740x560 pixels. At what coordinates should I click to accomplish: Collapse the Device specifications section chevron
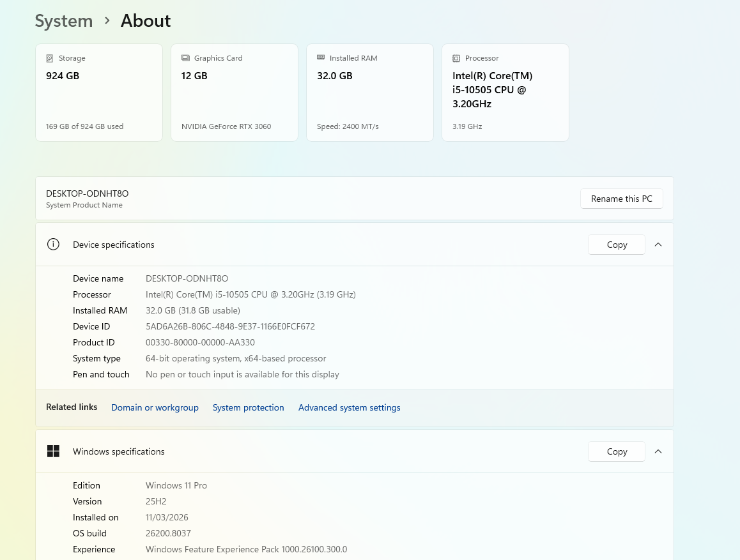tap(658, 245)
